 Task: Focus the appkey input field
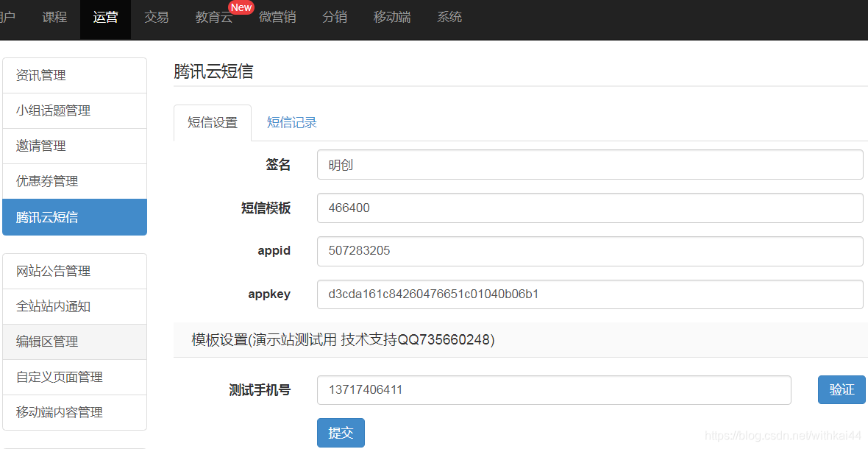[590, 294]
